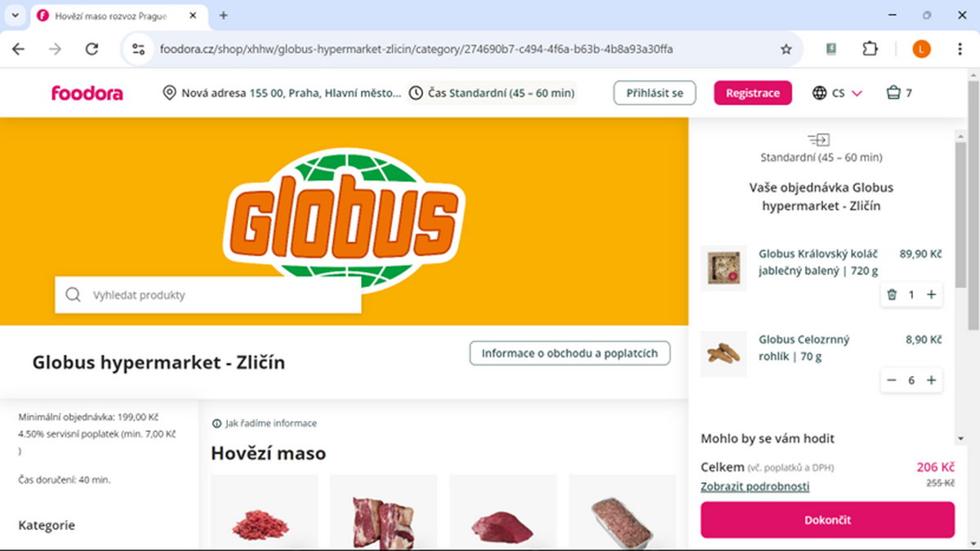
Task: Increase Celozrnný rohlík quantity with plus
Action: [931, 380]
